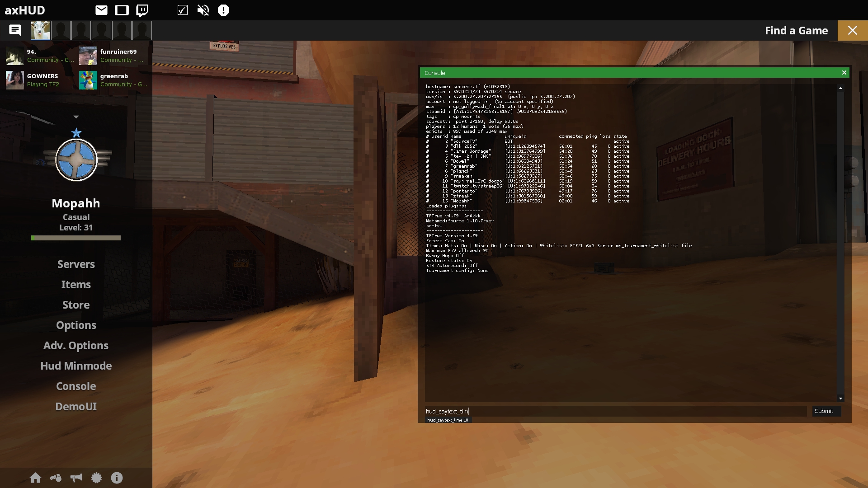The height and width of the screenshot is (488, 868).
Task: Click the "squirrel_BVC doggo" player row
Action: pyautogui.click(x=528, y=181)
